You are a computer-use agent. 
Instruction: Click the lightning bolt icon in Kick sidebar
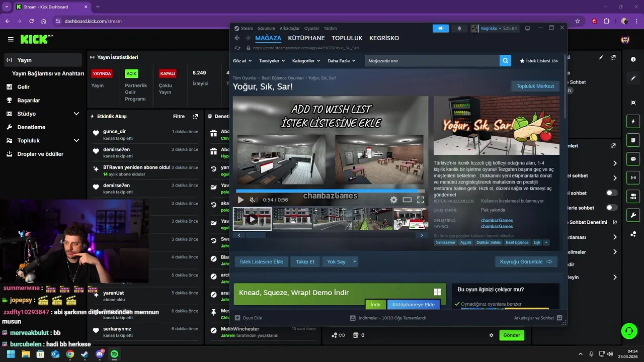[633, 122]
